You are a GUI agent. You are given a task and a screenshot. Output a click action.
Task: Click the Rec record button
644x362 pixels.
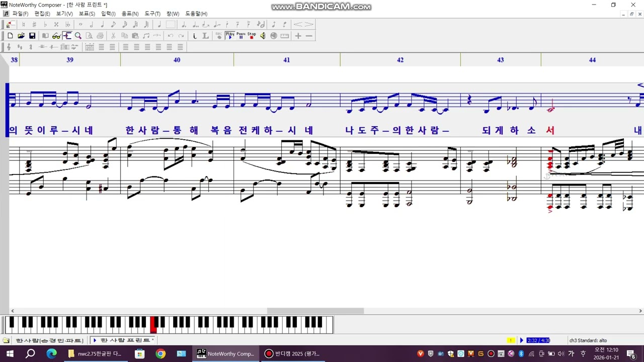pyautogui.click(x=219, y=36)
